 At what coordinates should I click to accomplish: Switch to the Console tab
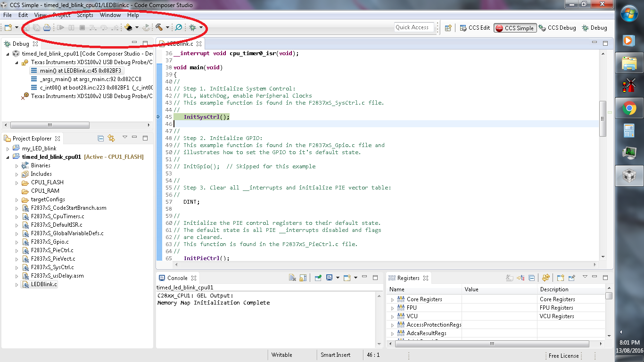click(x=177, y=278)
